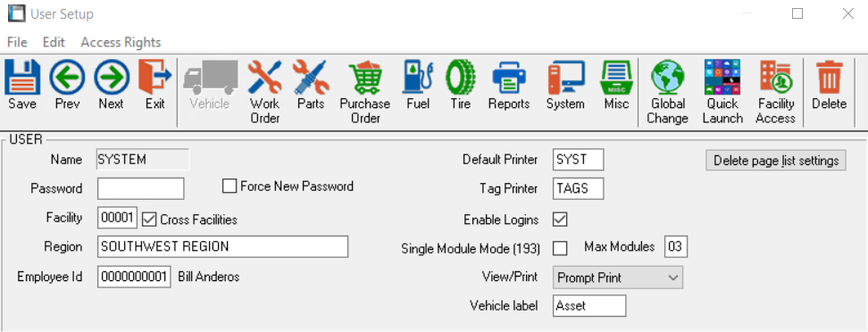The image size is (868, 332).
Task: Click the employee name Bill Anderos
Action: click(x=209, y=278)
